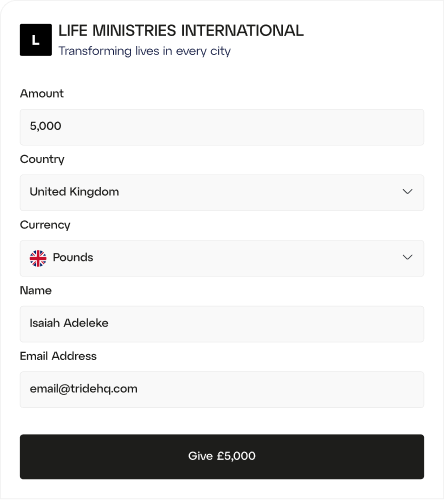
Task: Click the black L logo icon
Action: point(36,40)
